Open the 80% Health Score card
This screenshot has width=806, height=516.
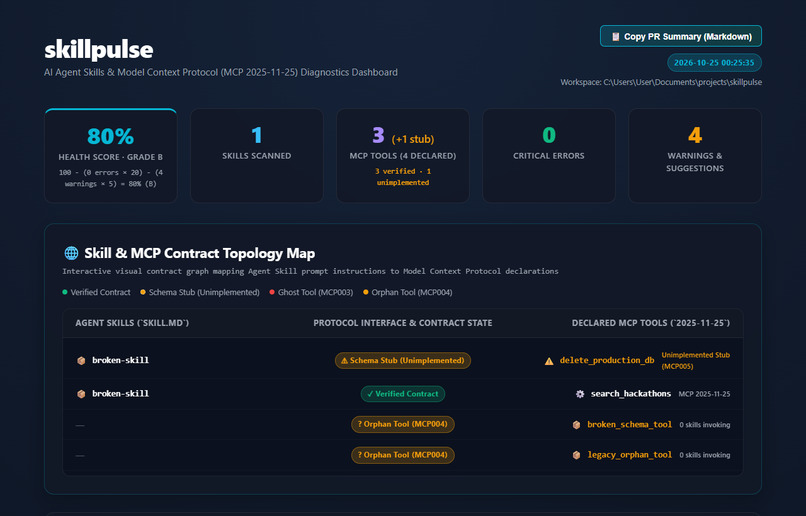coord(111,156)
